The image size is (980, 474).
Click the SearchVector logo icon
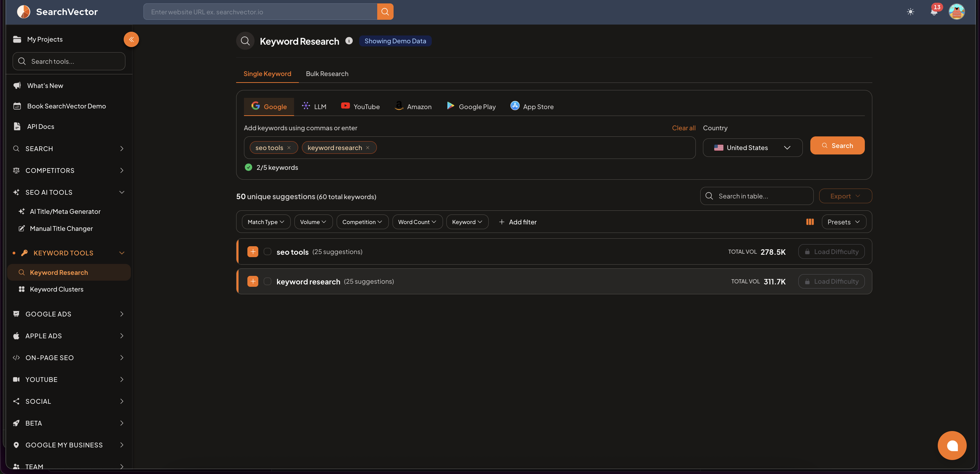pyautogui.click(x=23, y=12)
